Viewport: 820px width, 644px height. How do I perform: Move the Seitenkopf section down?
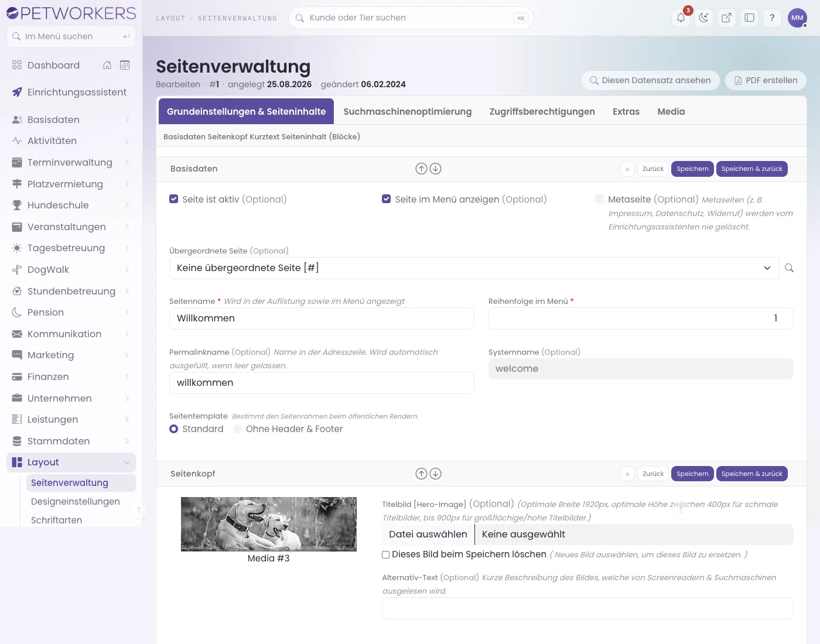pyautogui.click(x=435, y=474)
